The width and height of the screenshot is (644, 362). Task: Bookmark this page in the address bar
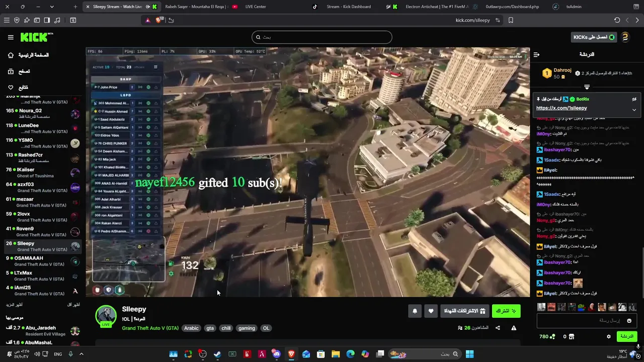(x=511, y=20)
